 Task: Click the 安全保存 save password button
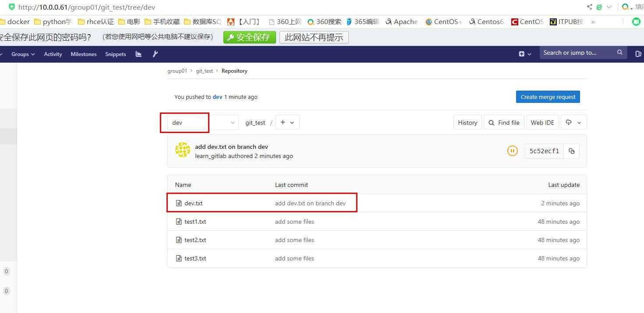[249, 37]
